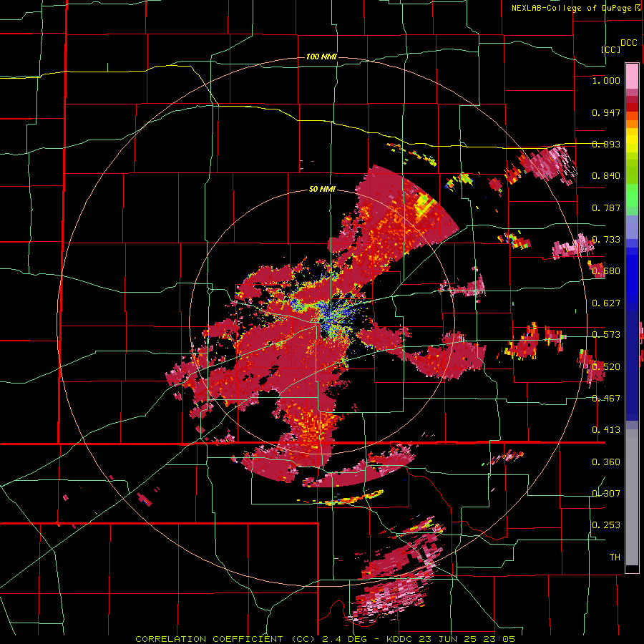Click the 0.467 scale value
The image size is (644, 644).
pos(606,399)
